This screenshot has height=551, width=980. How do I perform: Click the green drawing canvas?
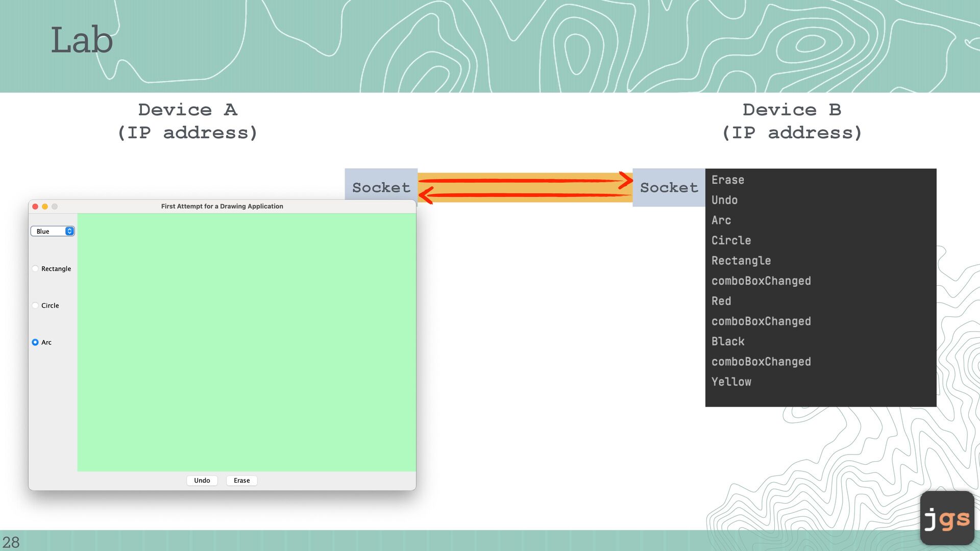(x=247, y=342)
